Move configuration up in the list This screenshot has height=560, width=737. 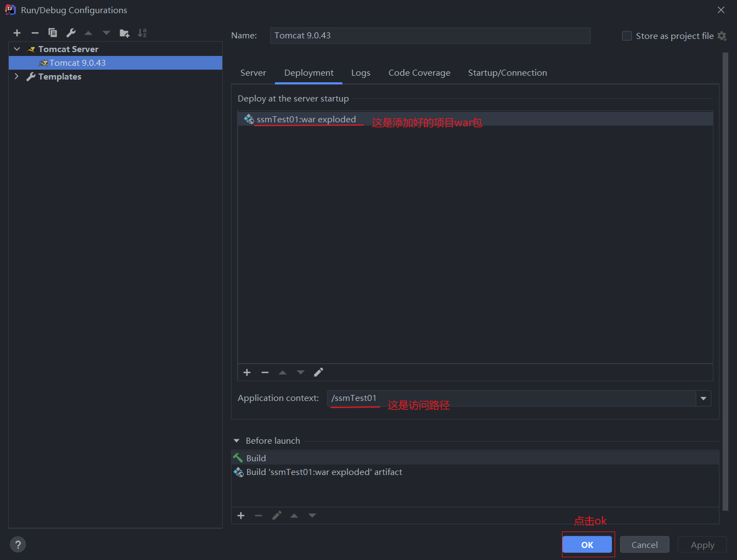pos(88,33)
